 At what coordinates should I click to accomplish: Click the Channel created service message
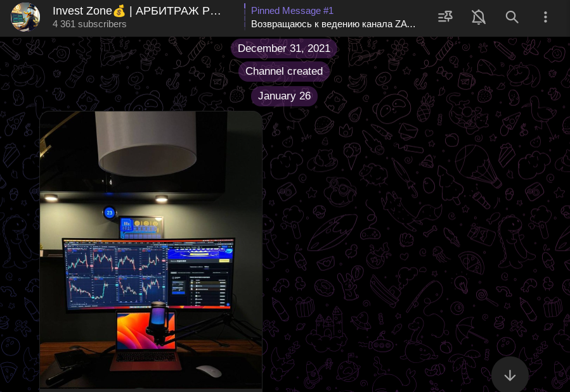284,71
